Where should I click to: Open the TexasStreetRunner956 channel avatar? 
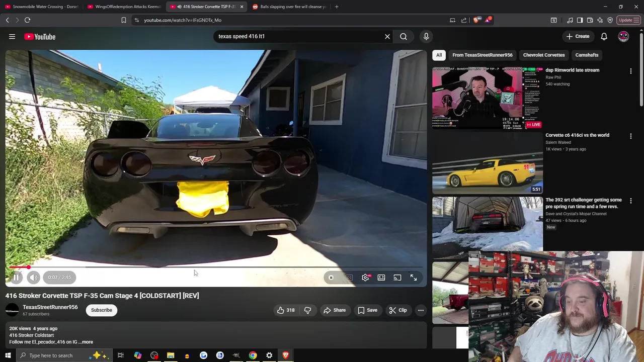(x=12, y=310)
